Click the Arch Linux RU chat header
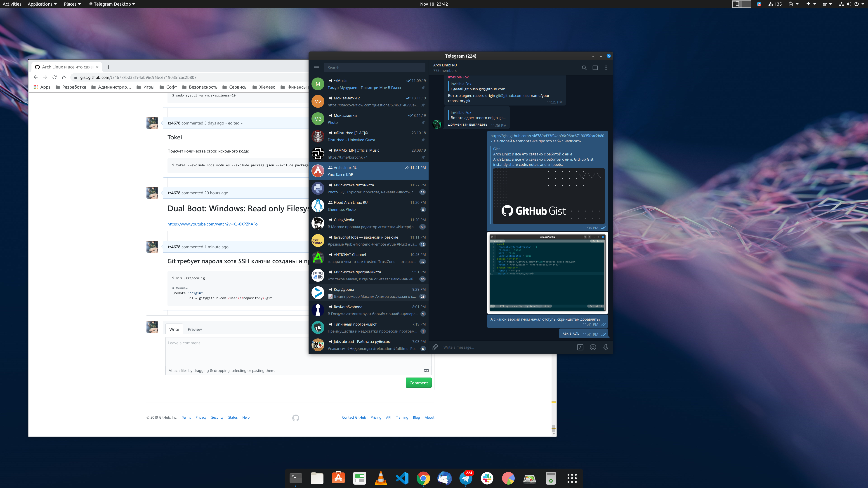Image resolution: width=868 pixels, height=488 pixels. 445,67
